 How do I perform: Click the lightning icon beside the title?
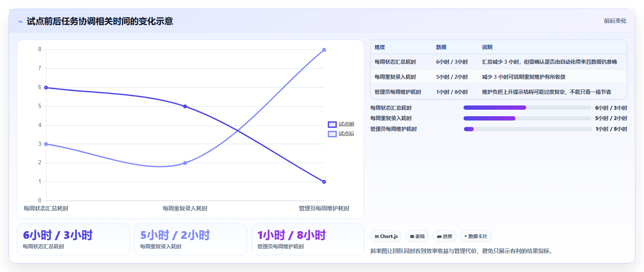[20, 22]
